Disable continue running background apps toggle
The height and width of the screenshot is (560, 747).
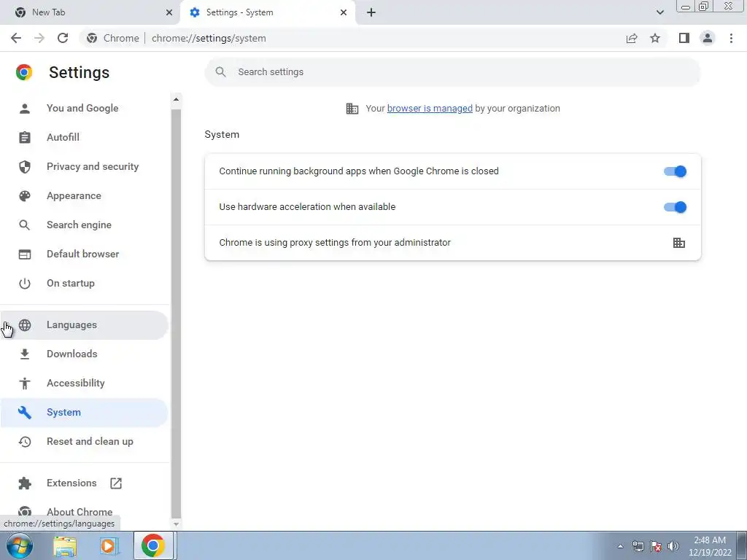675,171
